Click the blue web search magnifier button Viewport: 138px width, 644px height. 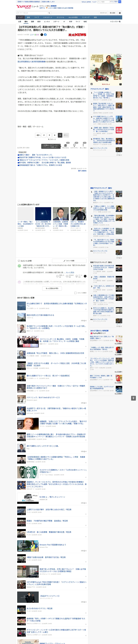120,2
